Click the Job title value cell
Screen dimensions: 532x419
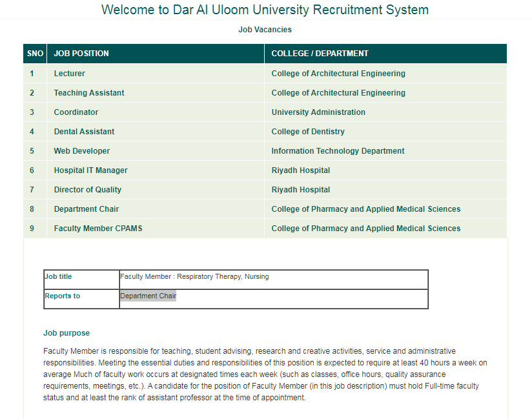click(x=194, y=277)
